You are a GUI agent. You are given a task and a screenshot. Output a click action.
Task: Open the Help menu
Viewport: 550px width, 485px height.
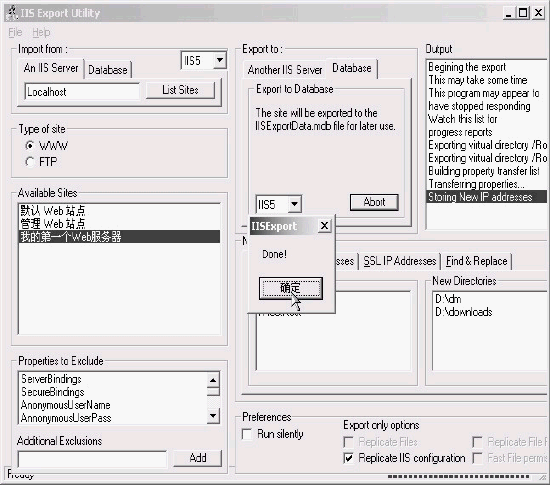pos(41,32)
